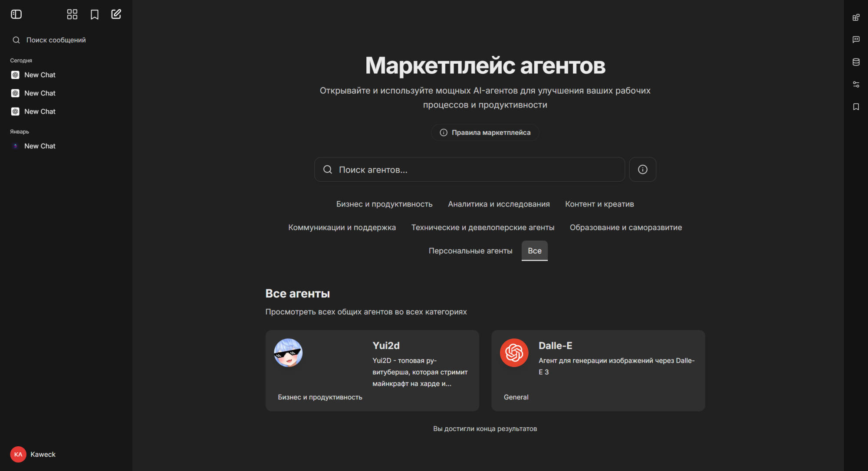Open the Yui2d agent card
This screenshot has width=868, height=471.
point(372,371)
